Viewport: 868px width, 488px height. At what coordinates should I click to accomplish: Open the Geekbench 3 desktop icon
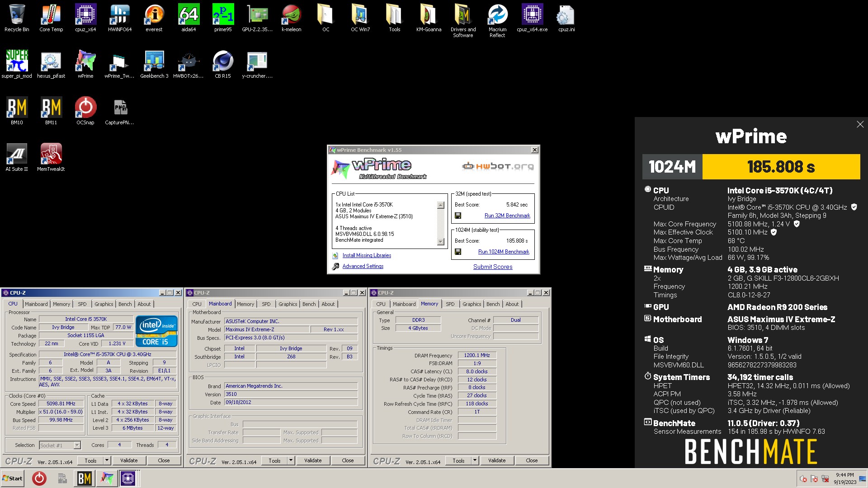[154, 64]
